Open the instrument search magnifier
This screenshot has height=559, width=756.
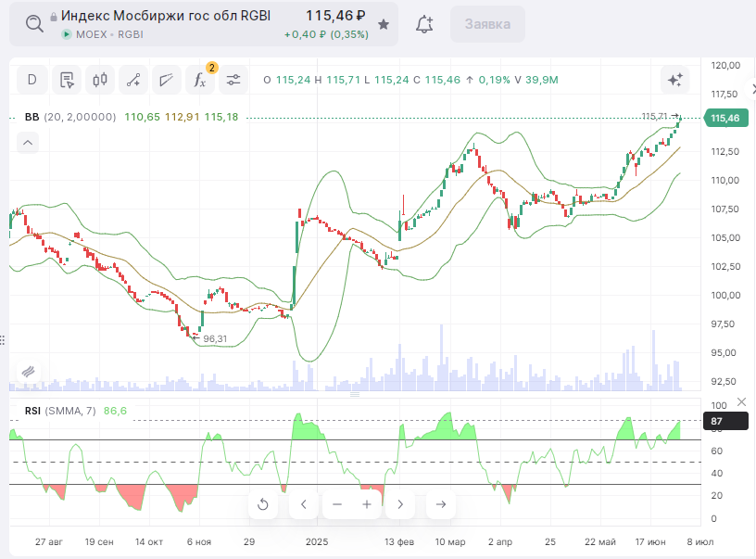[x=34, y=23]
